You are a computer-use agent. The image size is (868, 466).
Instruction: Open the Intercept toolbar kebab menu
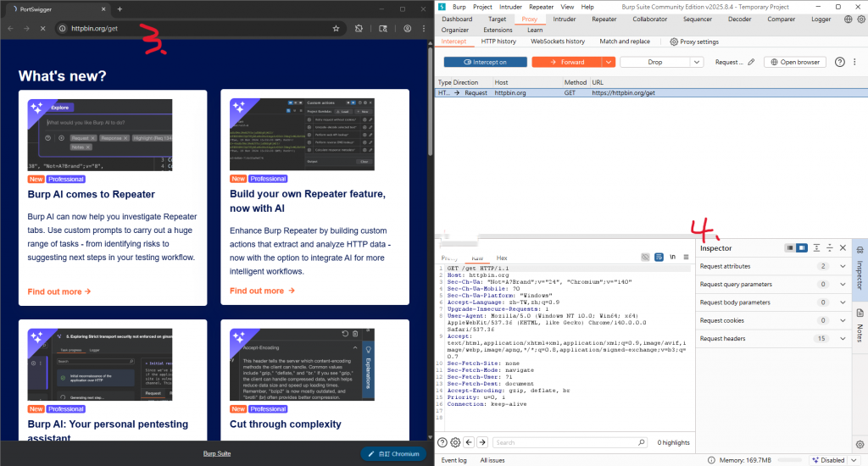[x=854, y=62]
